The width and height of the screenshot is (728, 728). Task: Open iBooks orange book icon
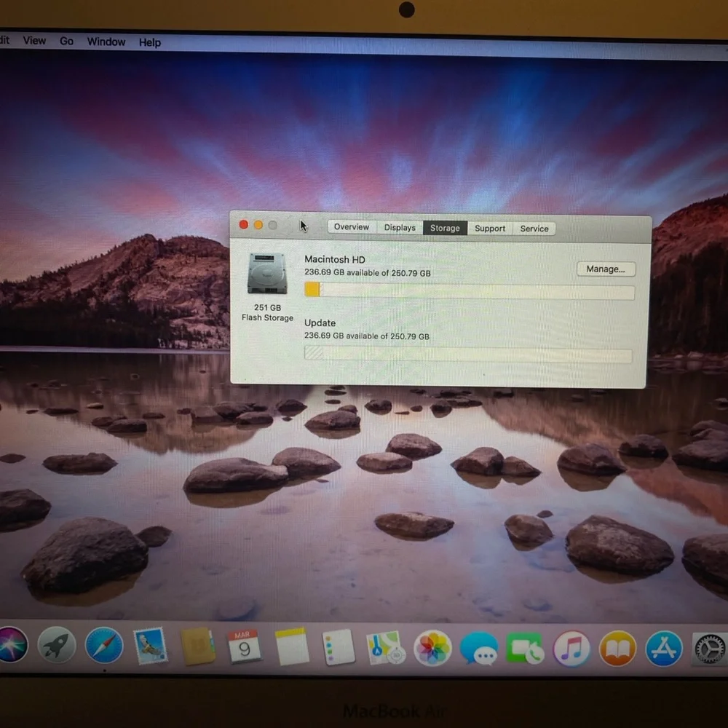click(617, 649)
